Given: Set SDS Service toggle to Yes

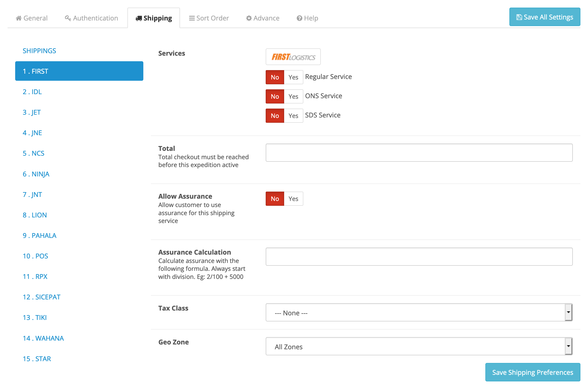Looking at the screenshot, I should click(x=293, y=116).
